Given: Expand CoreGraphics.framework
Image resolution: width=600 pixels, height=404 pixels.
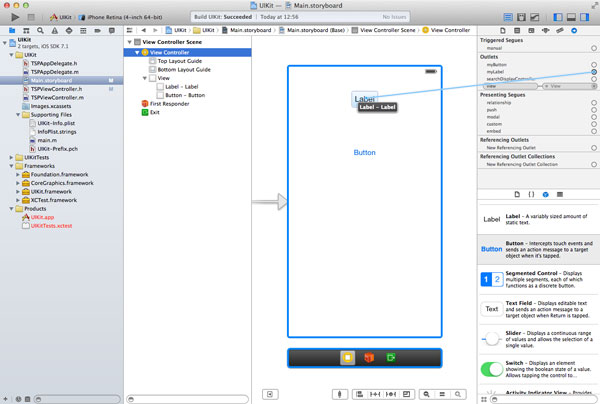Looking at the screenshot, I should (x=18, y=183).
